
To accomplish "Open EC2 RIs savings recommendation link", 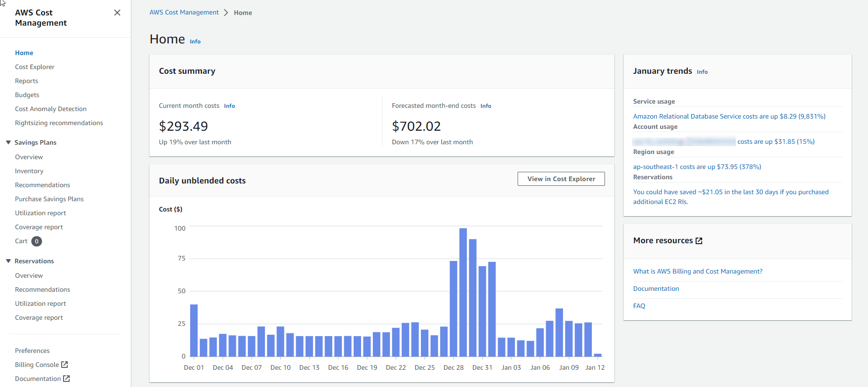I will [x=731, y=197].
